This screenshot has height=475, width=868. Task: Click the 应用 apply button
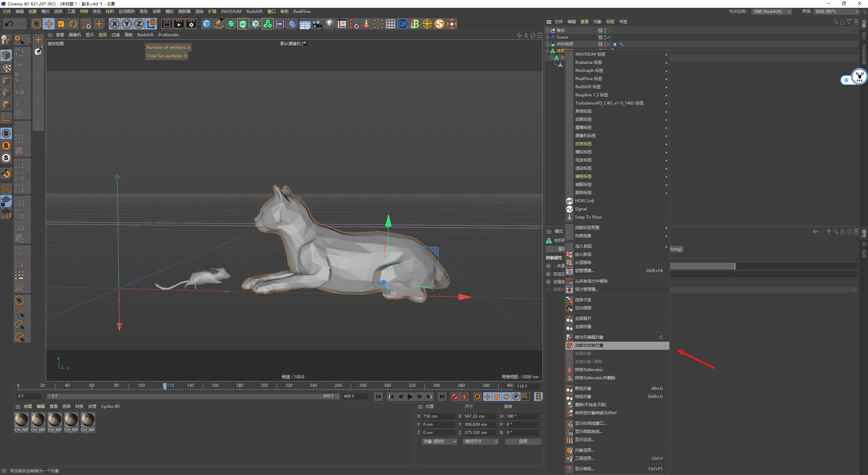coord(523,441)
